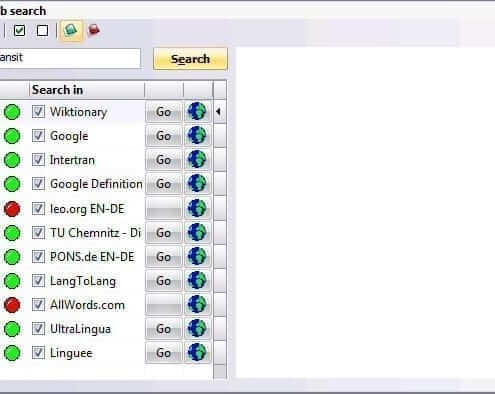Click the search term input field
495x394 pixels.
(70, 58)
